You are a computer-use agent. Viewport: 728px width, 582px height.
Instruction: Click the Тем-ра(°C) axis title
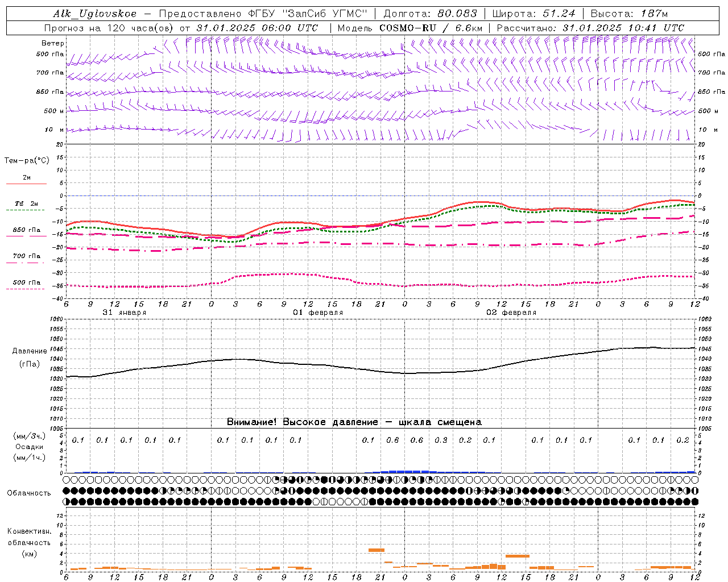tap(27, 161)
